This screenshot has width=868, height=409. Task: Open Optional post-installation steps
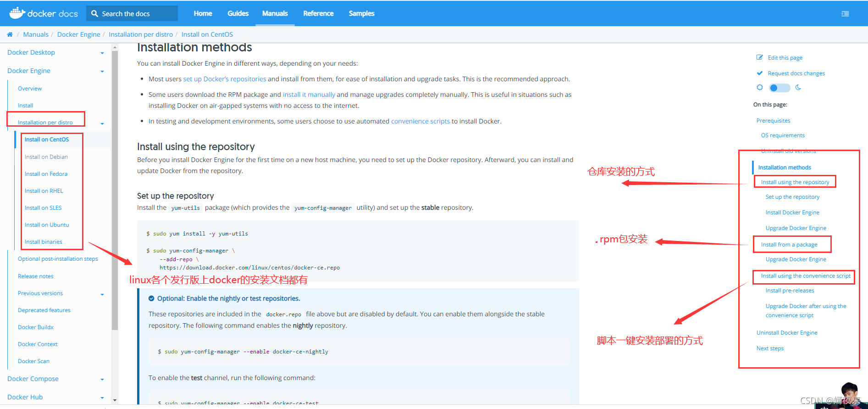click(58, 259)
